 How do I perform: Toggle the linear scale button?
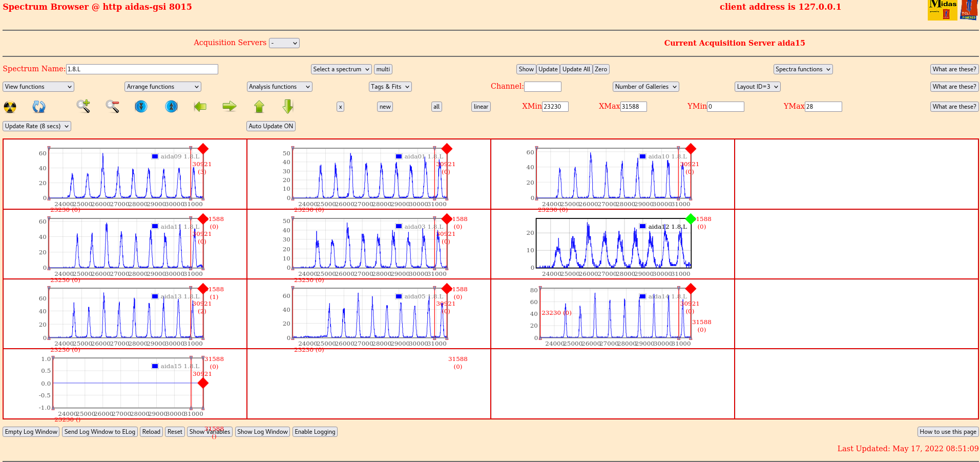click(x=481, y=107)
